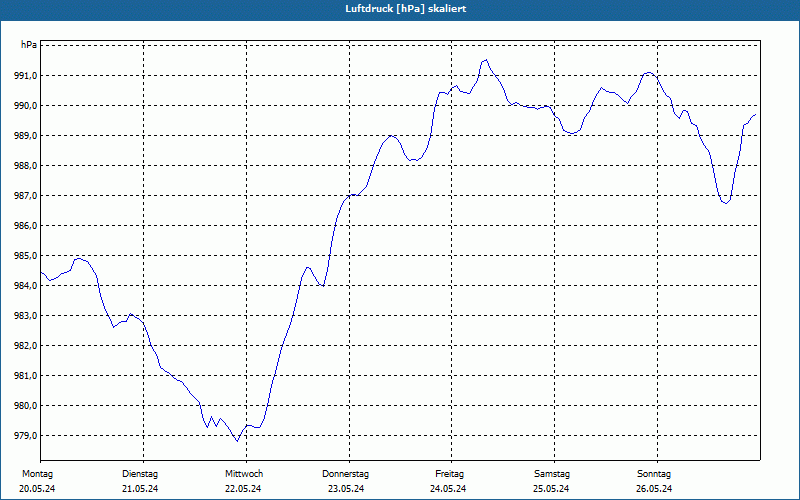Click the 985,0 y-axis value
This screenshot has height=500, width=800.
(x=24, y=256)
